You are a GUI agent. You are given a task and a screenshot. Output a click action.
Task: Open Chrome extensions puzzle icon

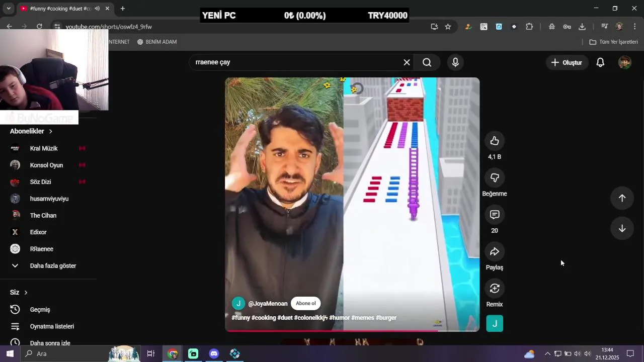click(529, 27)
